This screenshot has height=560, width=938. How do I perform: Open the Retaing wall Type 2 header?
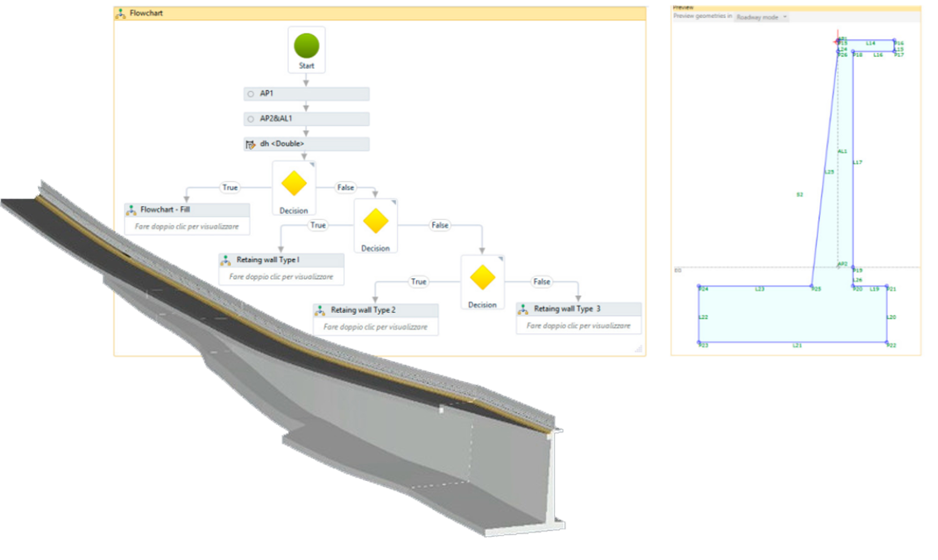[x=376, y=310]
